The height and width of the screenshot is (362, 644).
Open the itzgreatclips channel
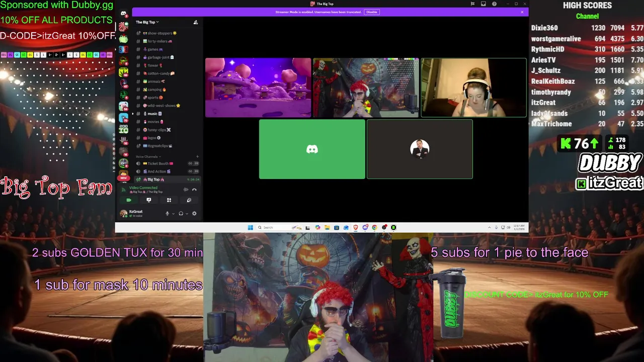(x=168, y=146)
